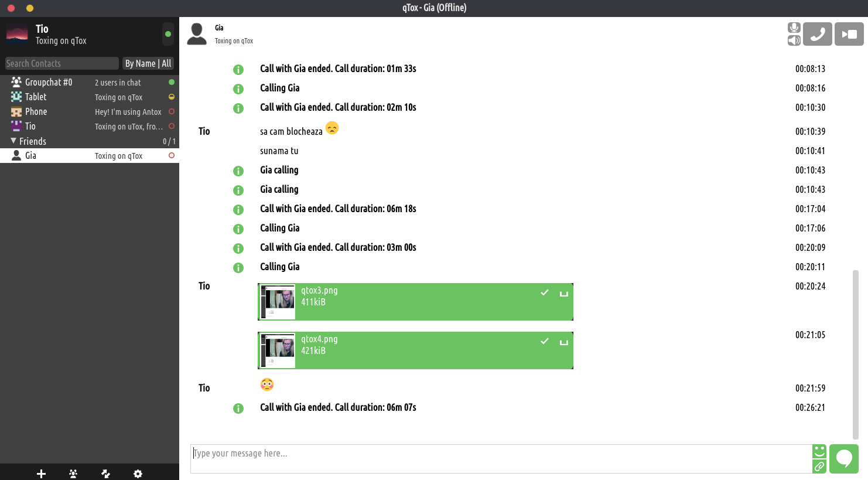The width and height of the screenshot is (868, 480).
Task: Open the group chat creation icon
Action: [x=73, y=474]
